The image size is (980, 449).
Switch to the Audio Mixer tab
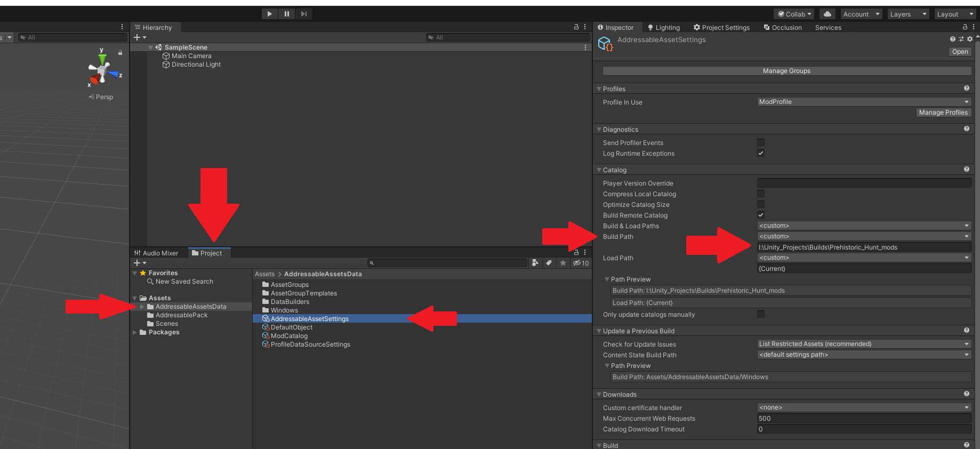156,253
